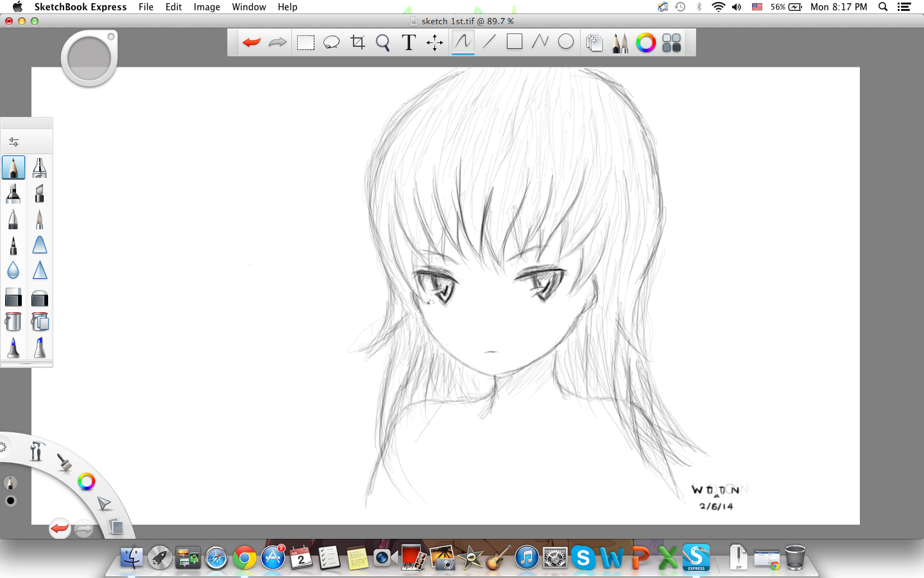
Task: Select Flood Fill All Layers bucket
Action: (x=40, y=322)
